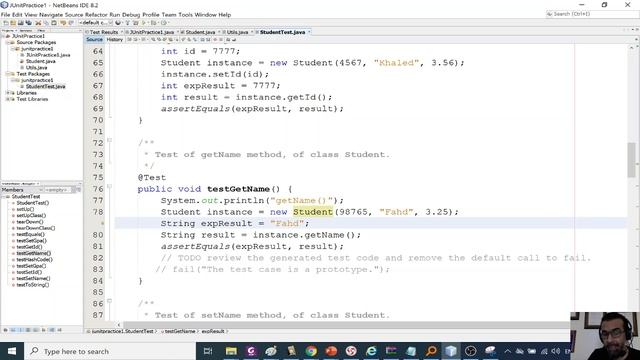Open the Window menu
Image resolution: width=640 pixels, height=360 pixels.
tap(205, 15)
